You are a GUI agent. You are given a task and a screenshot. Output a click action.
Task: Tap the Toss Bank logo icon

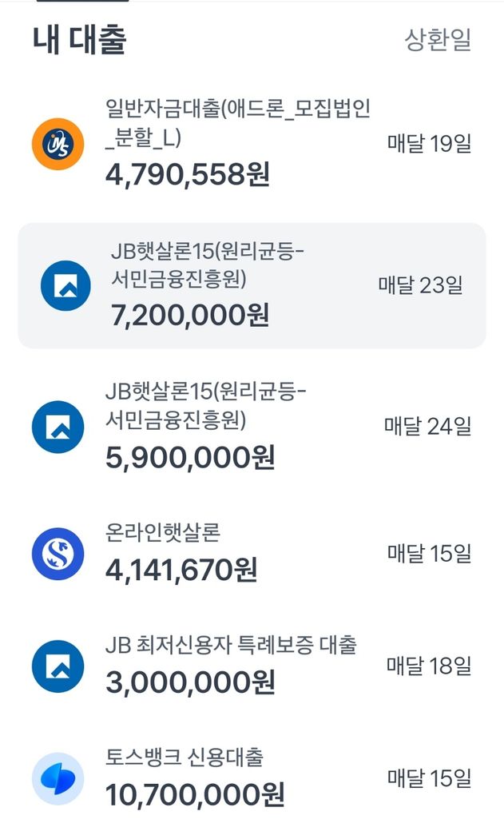coord(58,778)
